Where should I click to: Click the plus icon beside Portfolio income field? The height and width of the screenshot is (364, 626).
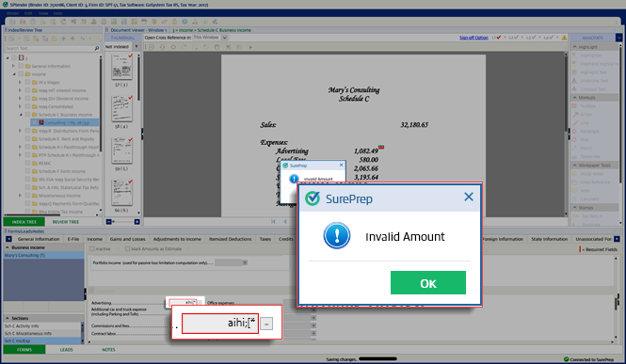click(x=245, y=262)
